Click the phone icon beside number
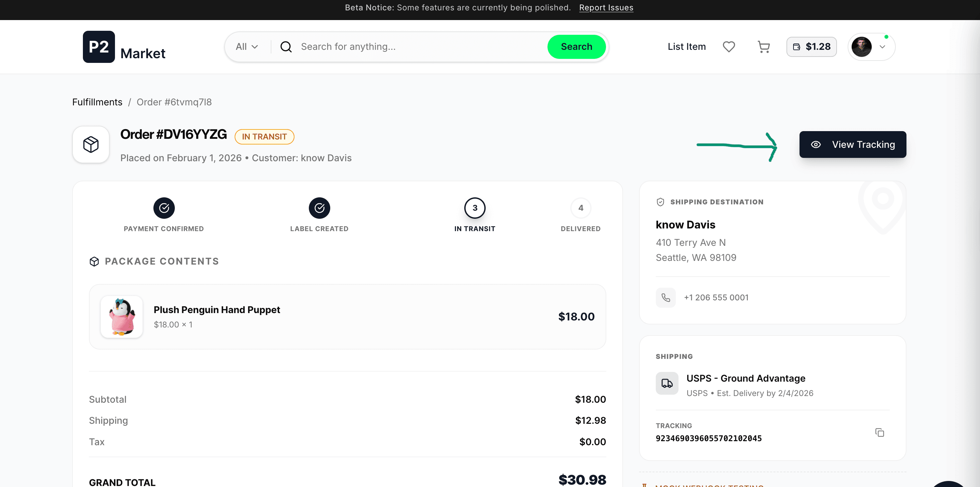Viewport: 980px width, 487px height. [x=665, y=297]
